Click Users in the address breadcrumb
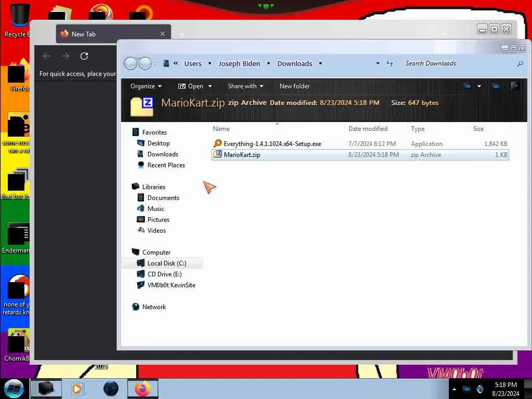The image size is (532, 399). [x=193, y=63]
